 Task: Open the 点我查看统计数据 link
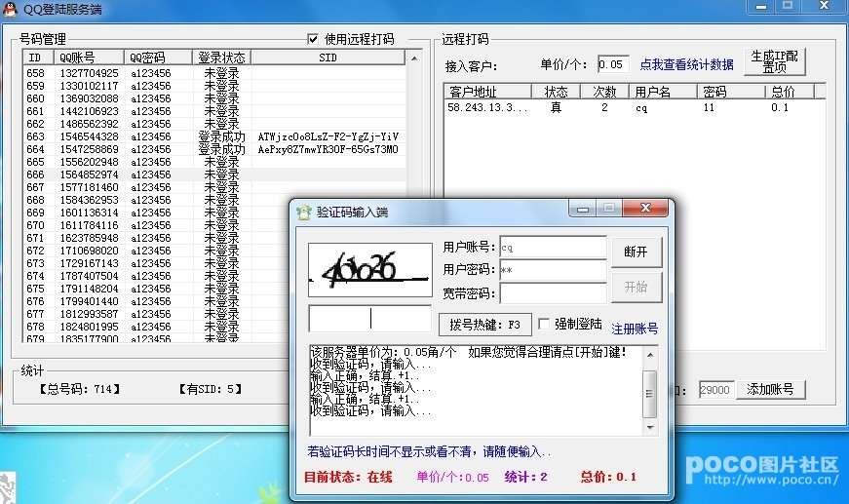(686, 64)
